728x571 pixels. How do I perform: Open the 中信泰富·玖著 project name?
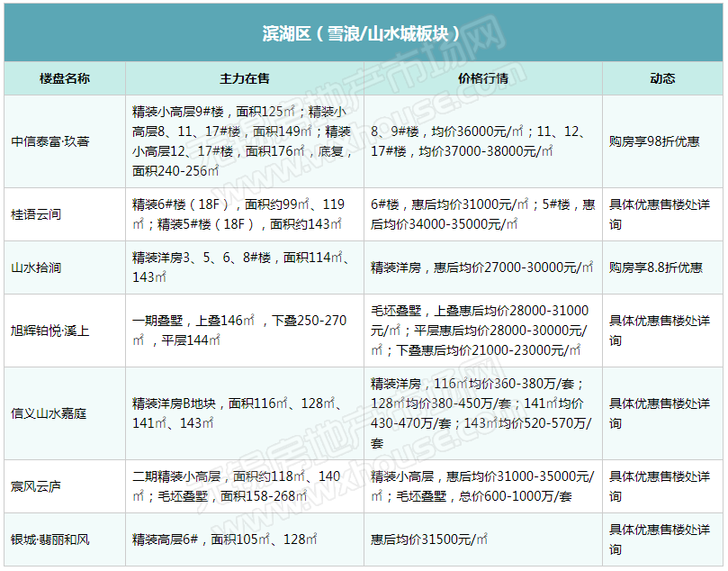[50, 141]
